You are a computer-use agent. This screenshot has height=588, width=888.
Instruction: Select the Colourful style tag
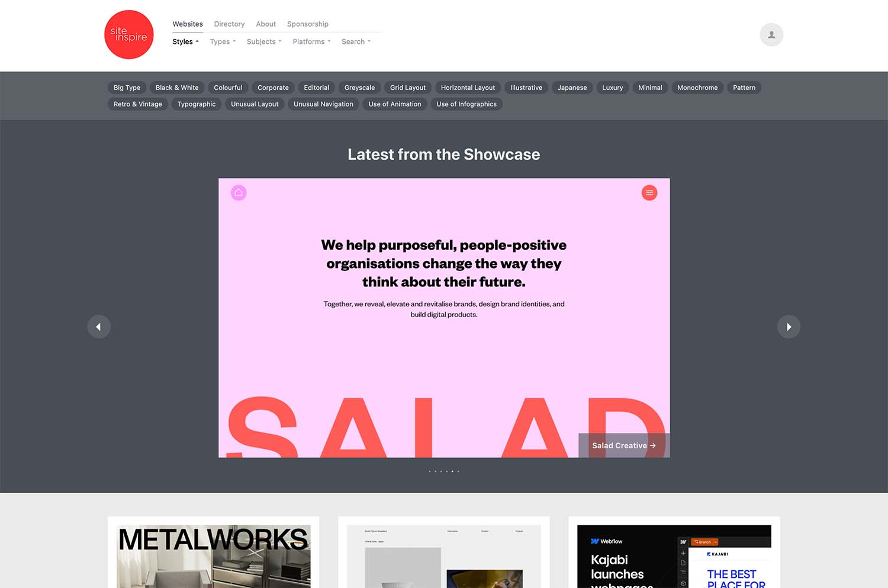(228, 88)
